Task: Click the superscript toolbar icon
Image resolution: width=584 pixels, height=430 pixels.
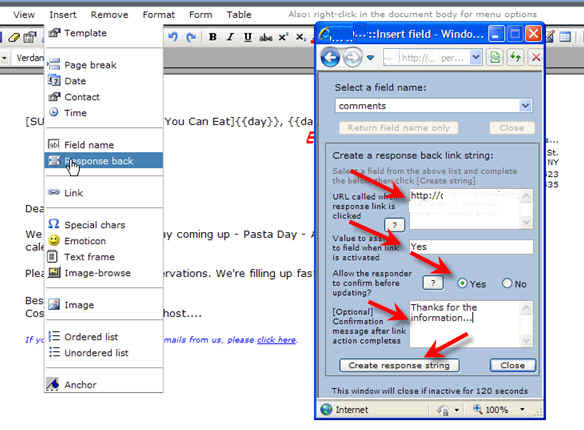Action: point(283,37)
